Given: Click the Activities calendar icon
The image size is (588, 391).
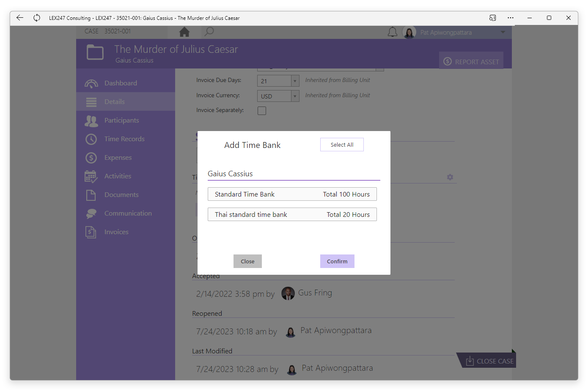Looking at the screenshot, I should point(91,176).
